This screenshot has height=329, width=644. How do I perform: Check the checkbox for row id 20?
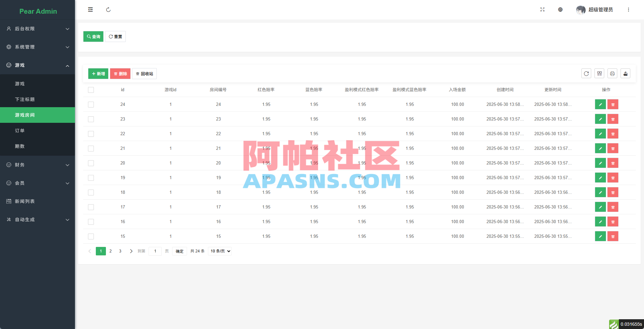tap(91, 163)
